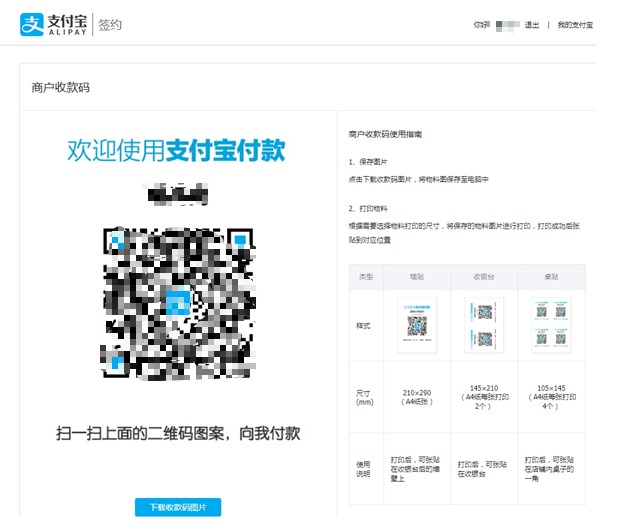This screenshot has width=632, height=532.
Task: Click the 墙贴 style preview thumbnail
Action: [417, 325]
